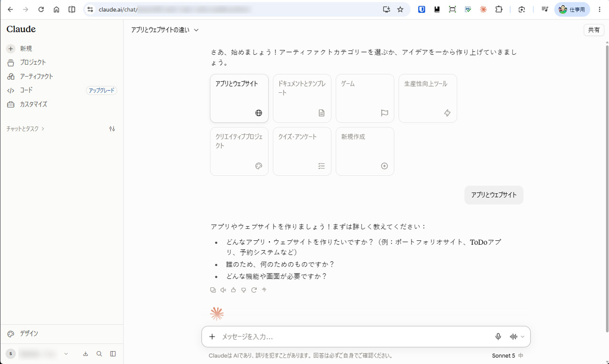Open the extensions puzzle piece menu
The image size is (609, 364).
(499, 10)
